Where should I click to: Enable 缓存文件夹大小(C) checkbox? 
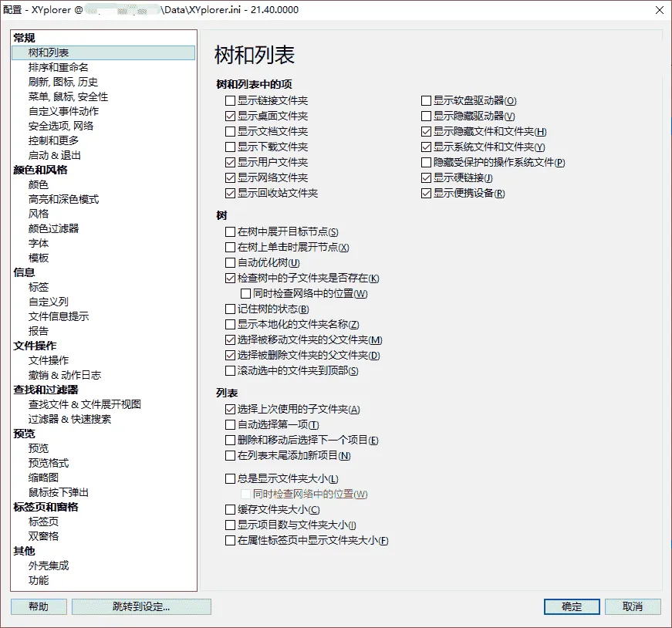point(230,510)
